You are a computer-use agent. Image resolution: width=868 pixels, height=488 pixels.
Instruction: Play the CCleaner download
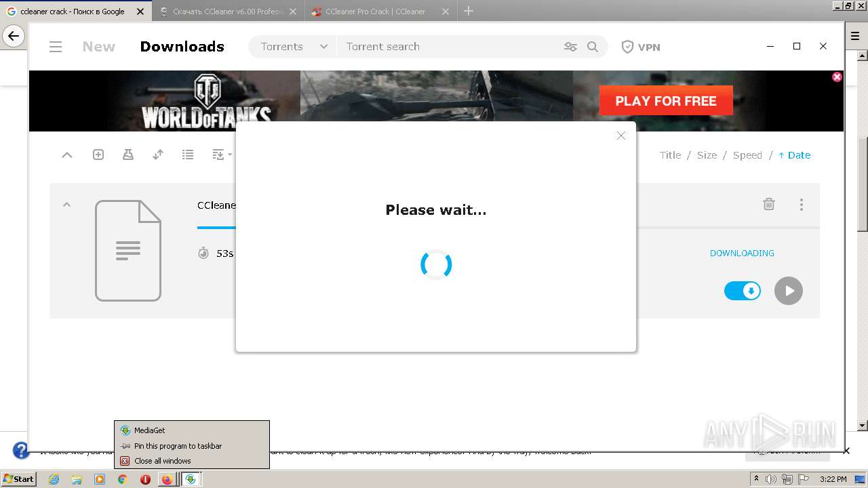[789, 291]
